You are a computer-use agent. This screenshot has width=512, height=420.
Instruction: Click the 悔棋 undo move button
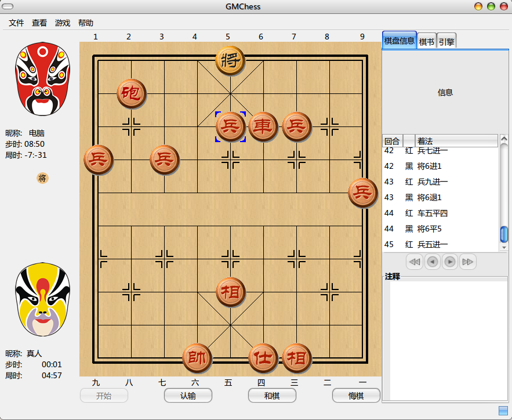click(x=356, y=396)
